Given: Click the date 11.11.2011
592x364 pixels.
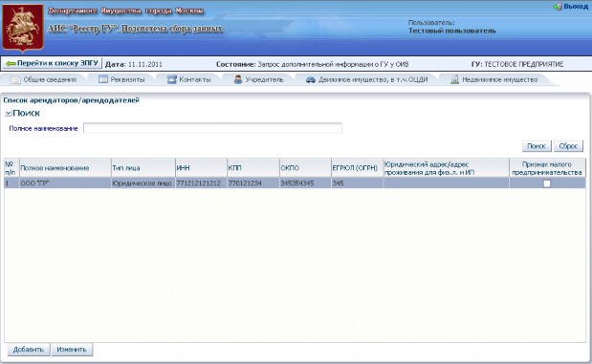Looking at the screenshot, I should pyautogui.click(x=145, y=65).
